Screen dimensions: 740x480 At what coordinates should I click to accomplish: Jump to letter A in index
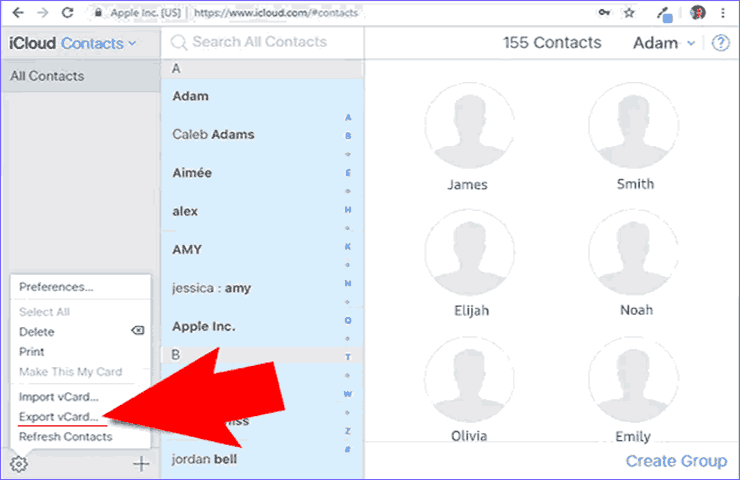[348, 118]
